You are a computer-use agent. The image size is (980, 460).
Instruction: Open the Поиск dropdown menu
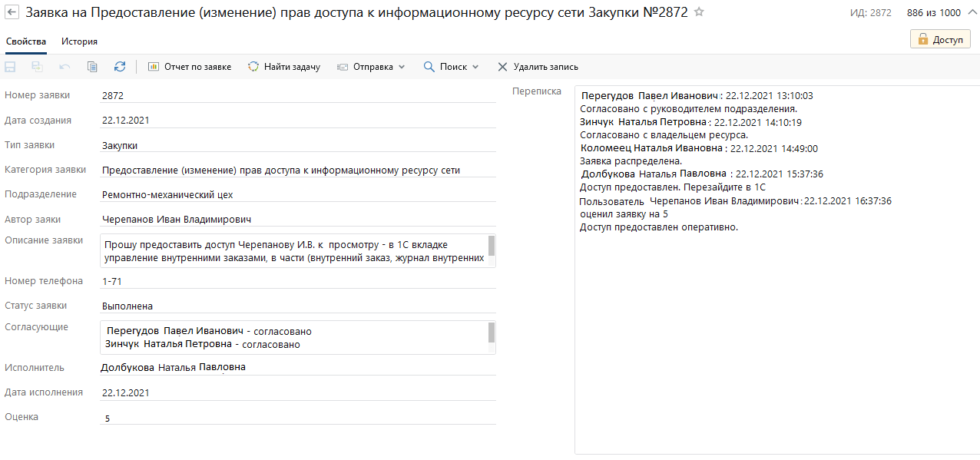point(452,67)
